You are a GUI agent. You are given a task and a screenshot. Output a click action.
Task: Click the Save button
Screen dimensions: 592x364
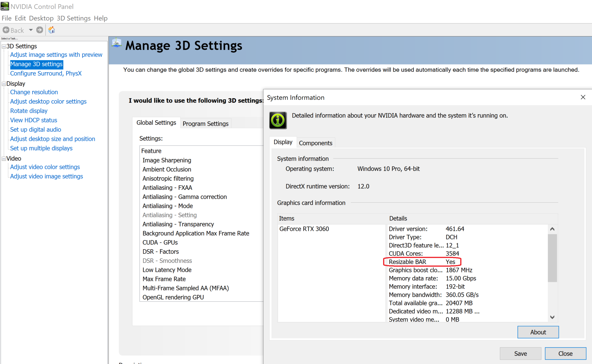point(520,354)
